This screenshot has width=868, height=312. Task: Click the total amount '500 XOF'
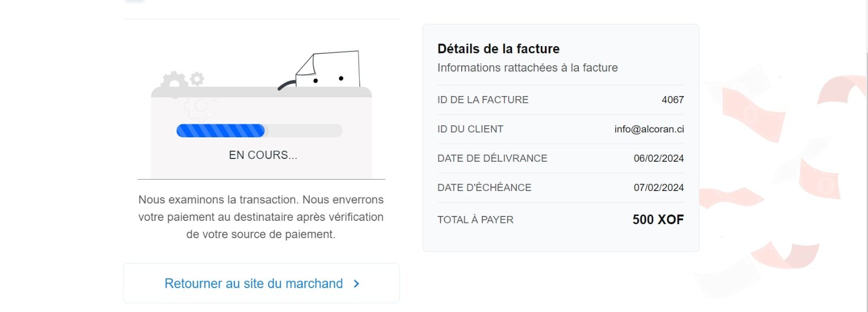pos(658,220)
